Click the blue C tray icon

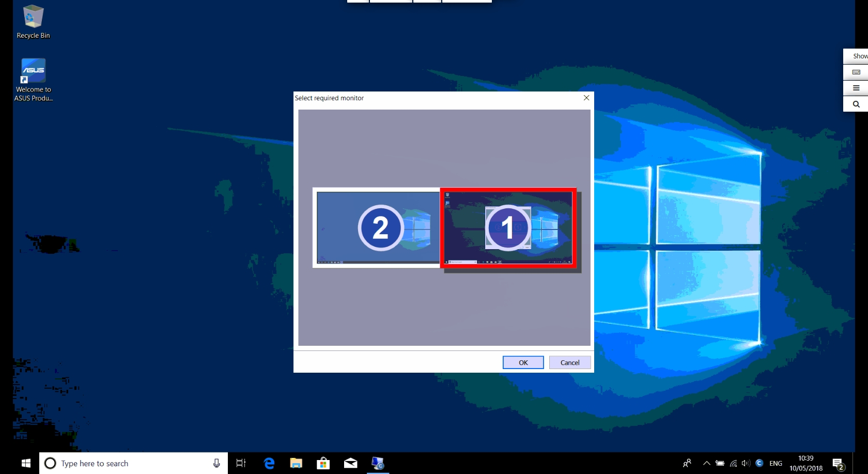(759, 463)
